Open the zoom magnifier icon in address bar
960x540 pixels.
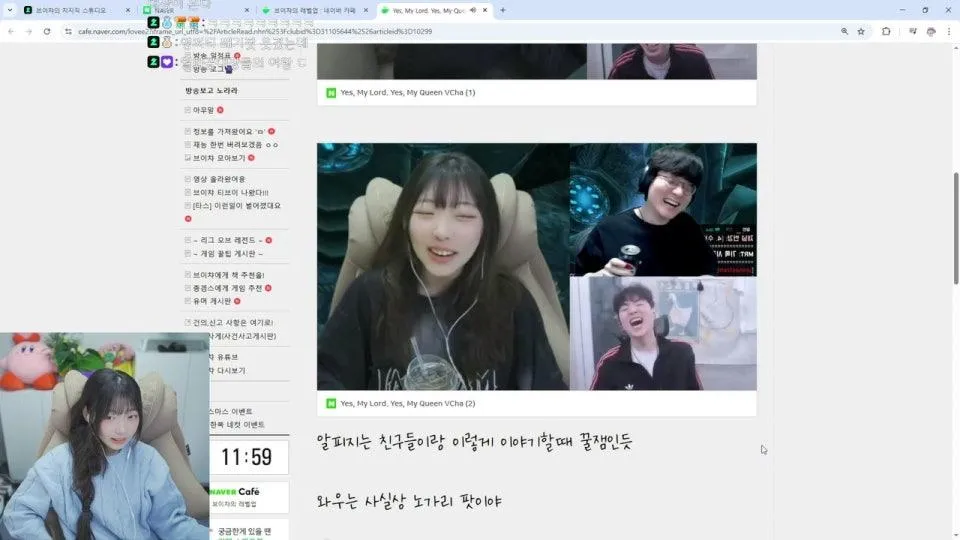tap(844, 31)
